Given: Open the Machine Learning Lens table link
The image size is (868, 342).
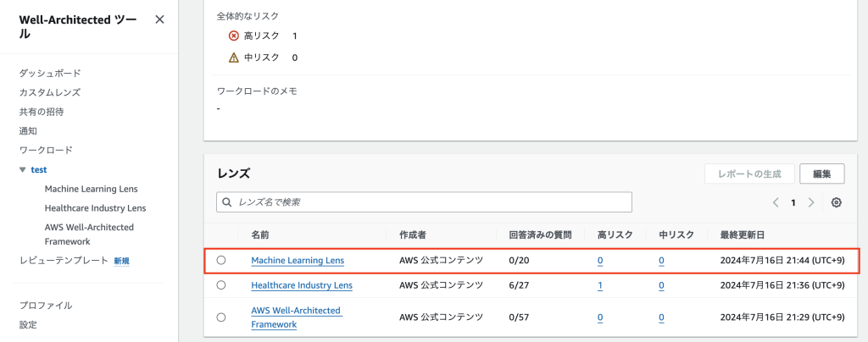Looking at the screenshot, I should click(x=298, y=260).
